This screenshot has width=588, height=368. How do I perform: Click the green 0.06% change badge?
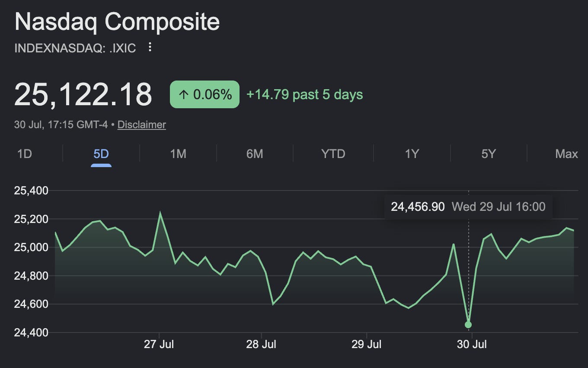click(x=205, y=94)
